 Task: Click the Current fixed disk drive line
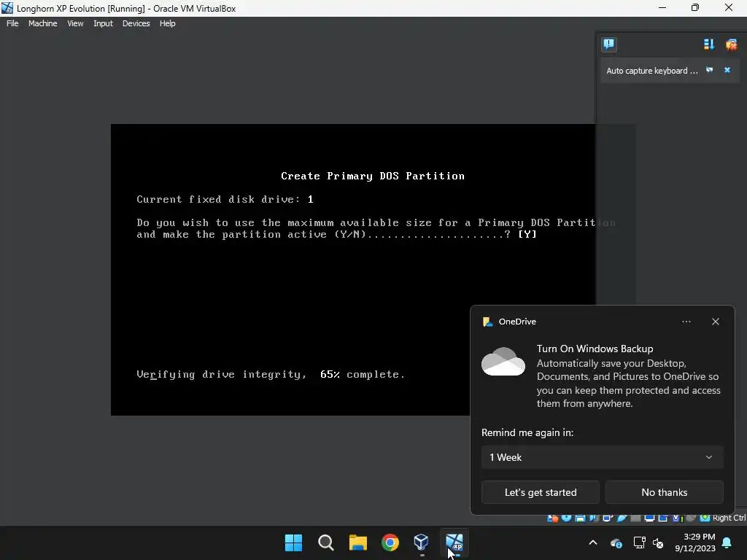225,199
